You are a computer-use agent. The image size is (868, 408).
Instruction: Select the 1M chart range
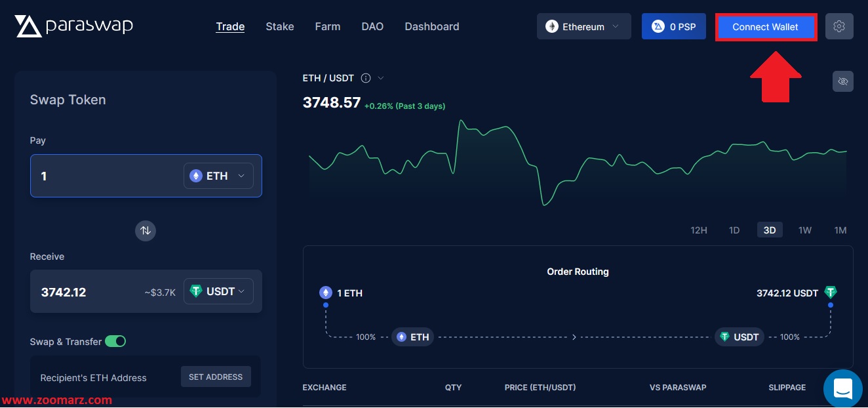pyautogui.click(x=840, y=230)
